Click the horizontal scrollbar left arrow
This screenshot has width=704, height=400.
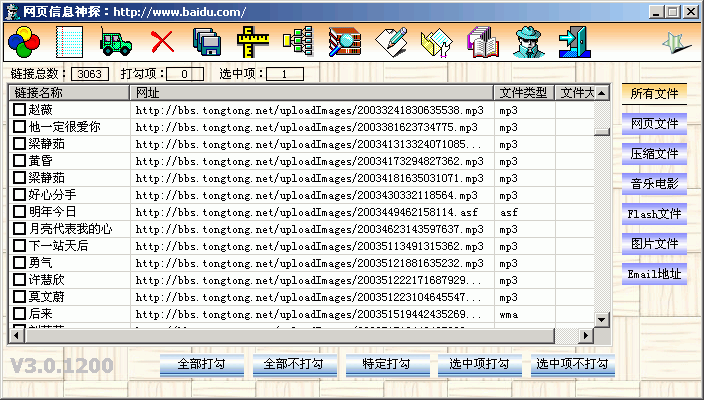click(17, 335)
